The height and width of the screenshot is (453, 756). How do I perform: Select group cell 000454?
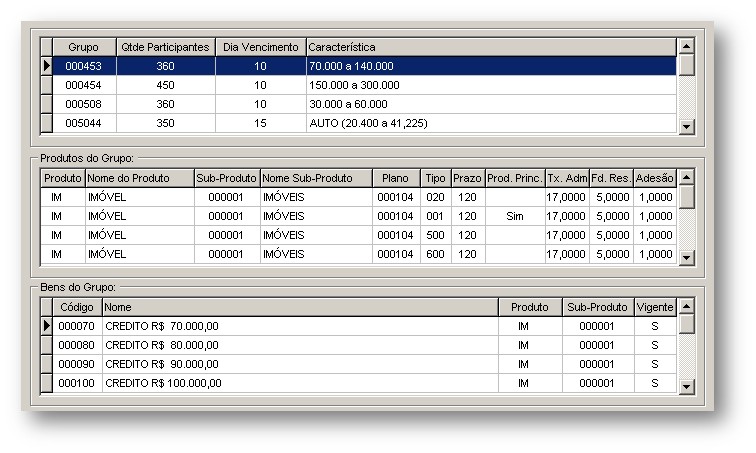84,85
